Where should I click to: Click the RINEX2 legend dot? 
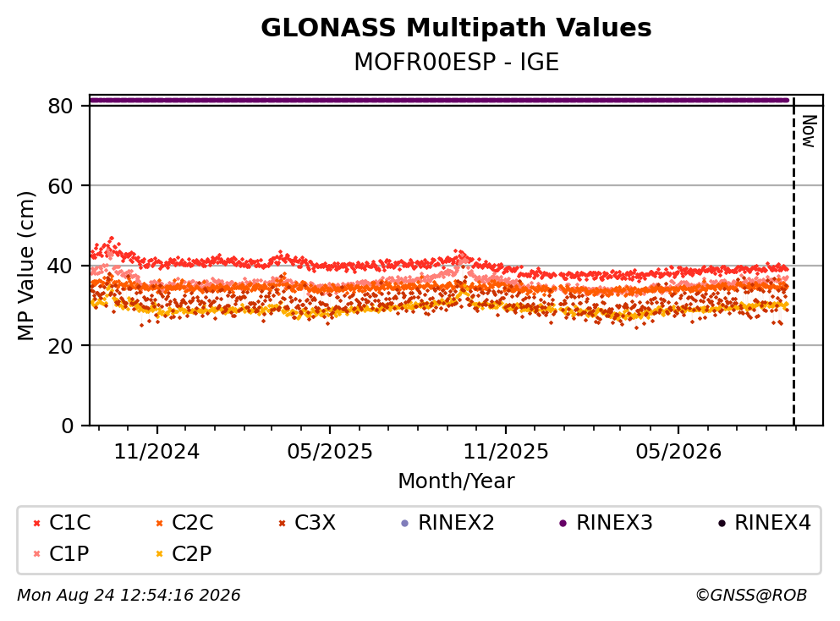point(405,523)
